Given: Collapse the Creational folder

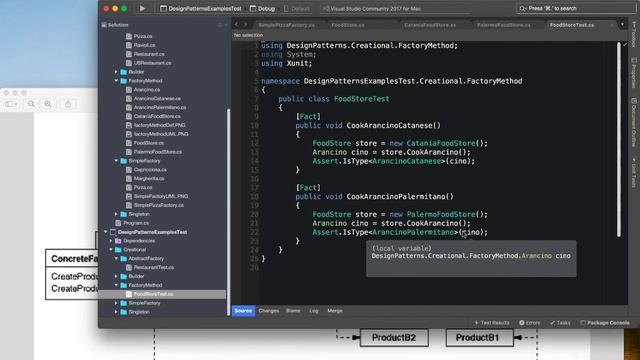Looking at the screenshot, I should (111, 250).
